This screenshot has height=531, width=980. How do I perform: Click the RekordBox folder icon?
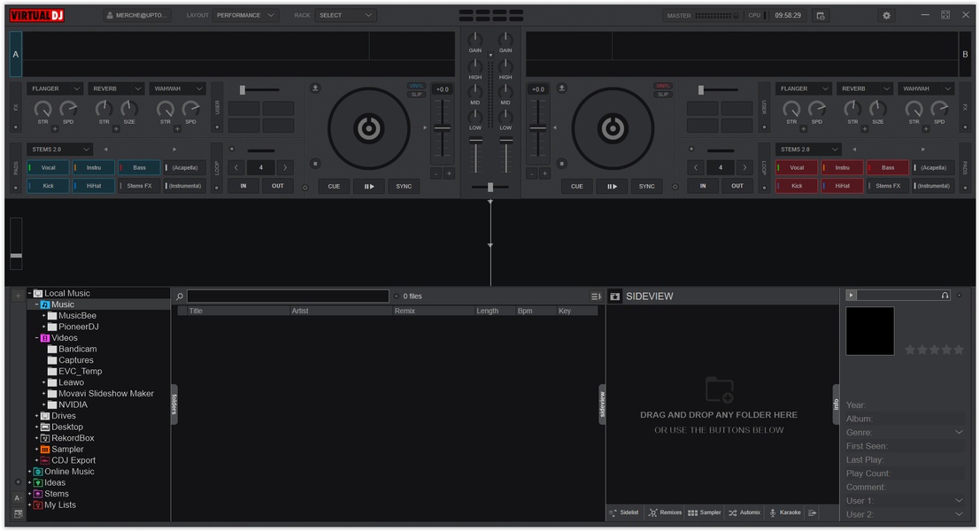click(x=45, y=438)
